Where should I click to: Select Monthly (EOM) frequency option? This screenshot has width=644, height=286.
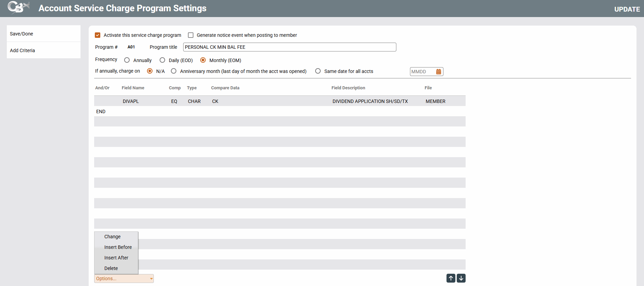(x=203, y=60)
